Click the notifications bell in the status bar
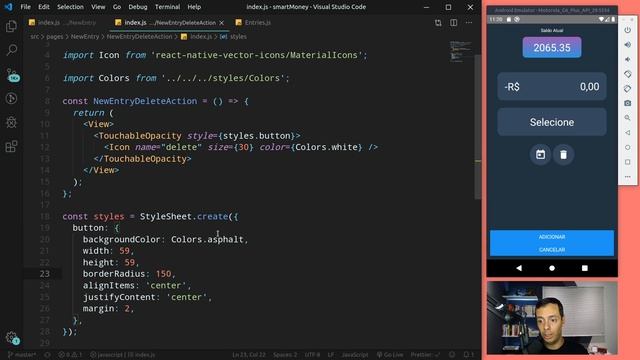Image resolution: width=640 pixels, height=360 pixels. 469,355
